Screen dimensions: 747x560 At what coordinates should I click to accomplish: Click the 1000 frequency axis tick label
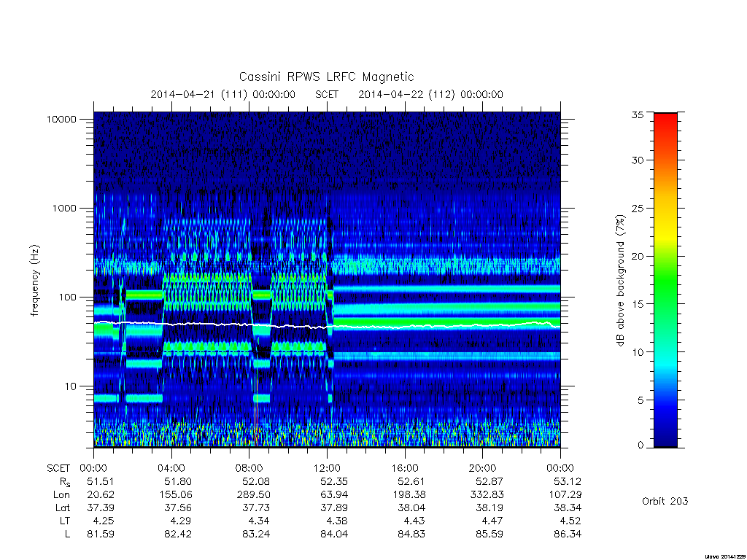tap(64, 209)
